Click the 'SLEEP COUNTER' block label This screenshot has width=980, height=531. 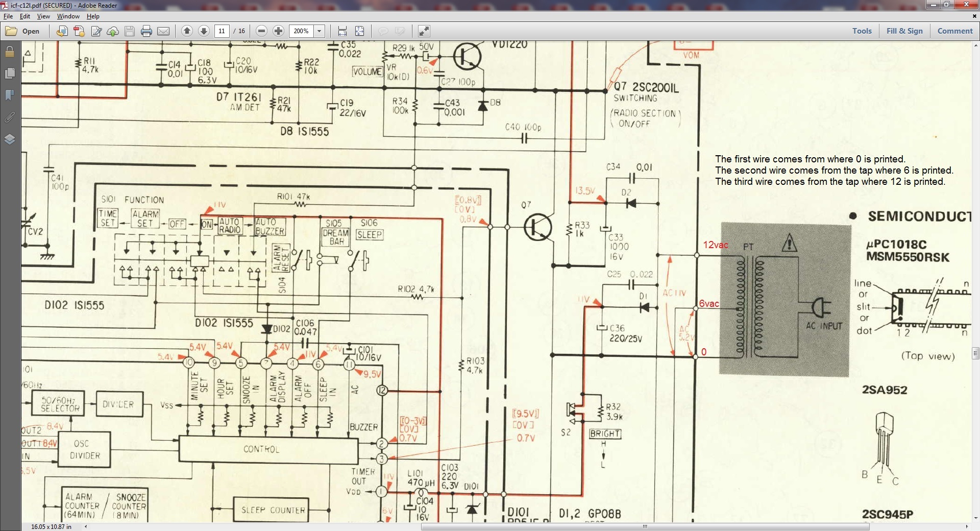273,510
